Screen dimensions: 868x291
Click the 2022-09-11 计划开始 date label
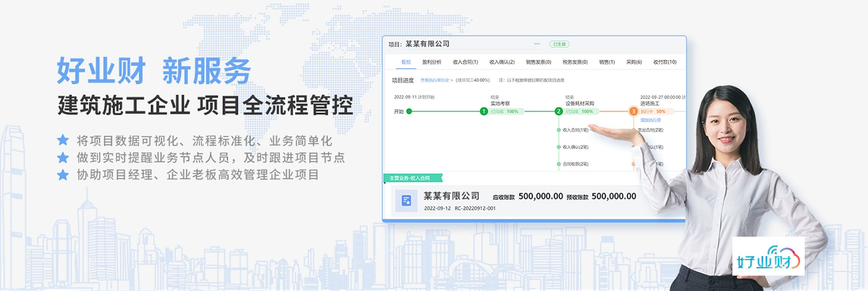pyautogui.click(x=414, y=97)
